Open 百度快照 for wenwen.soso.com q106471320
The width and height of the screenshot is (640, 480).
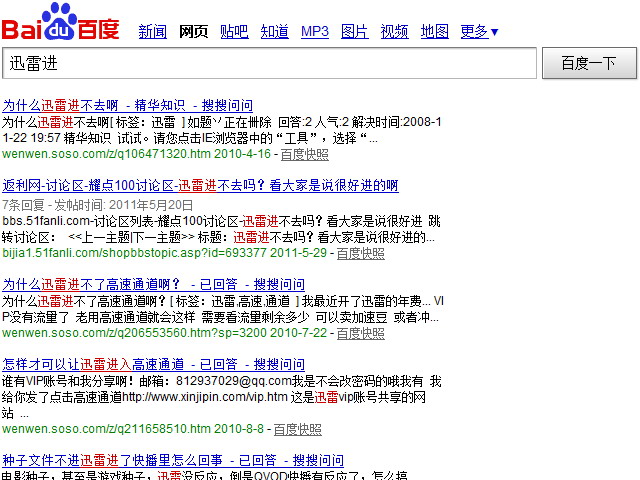pos(304,154)
